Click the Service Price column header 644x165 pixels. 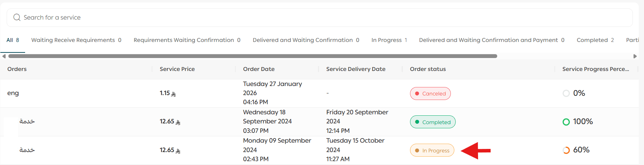(177, 69)
